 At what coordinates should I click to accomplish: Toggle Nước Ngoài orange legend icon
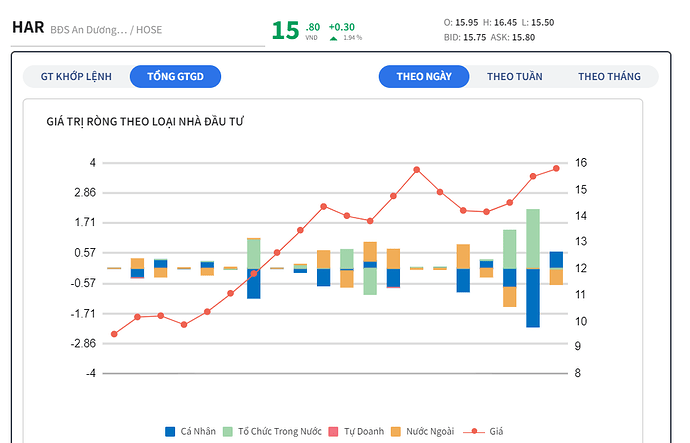[x=397, y=431]
